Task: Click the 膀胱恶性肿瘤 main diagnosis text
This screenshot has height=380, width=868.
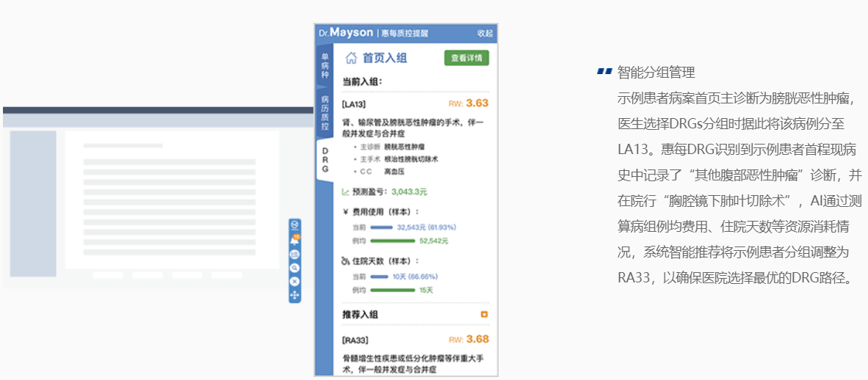Action: tap(405, 147)
